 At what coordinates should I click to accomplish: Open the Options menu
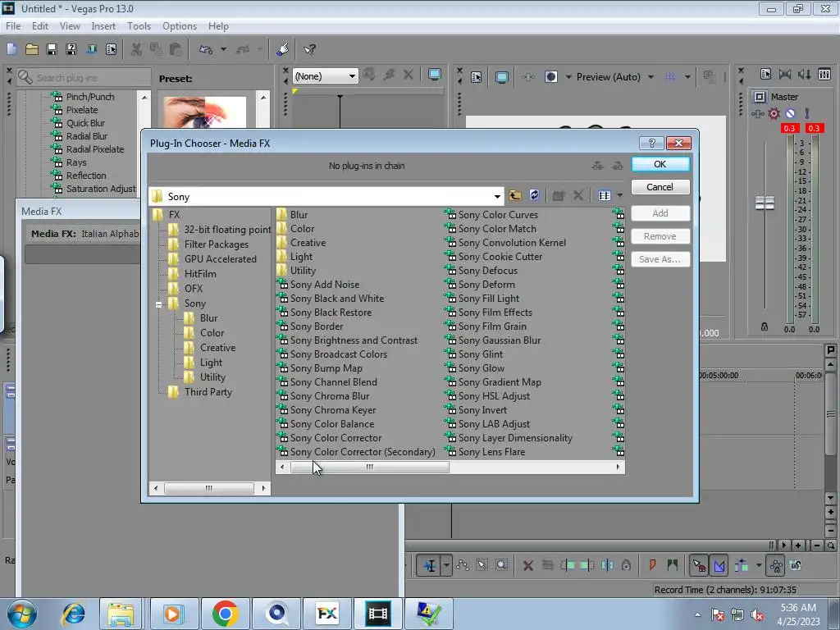click(x=180, y=25)
